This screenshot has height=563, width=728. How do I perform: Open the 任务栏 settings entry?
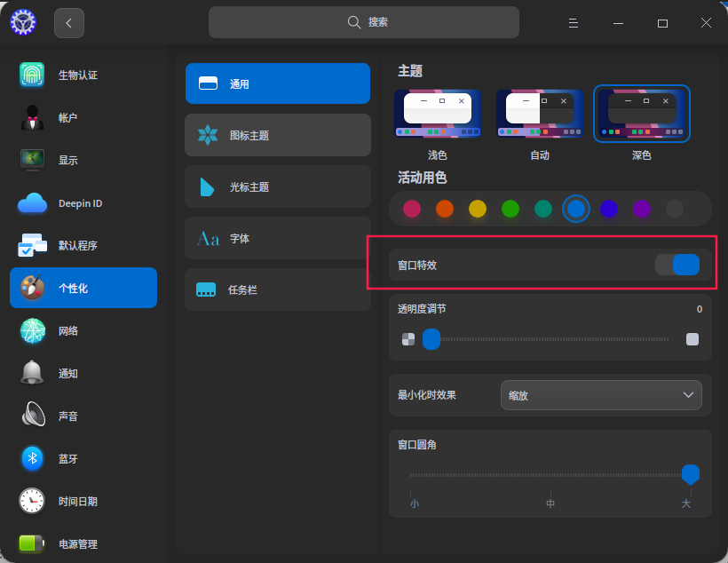pyautogui.click(x=277, y=289)
